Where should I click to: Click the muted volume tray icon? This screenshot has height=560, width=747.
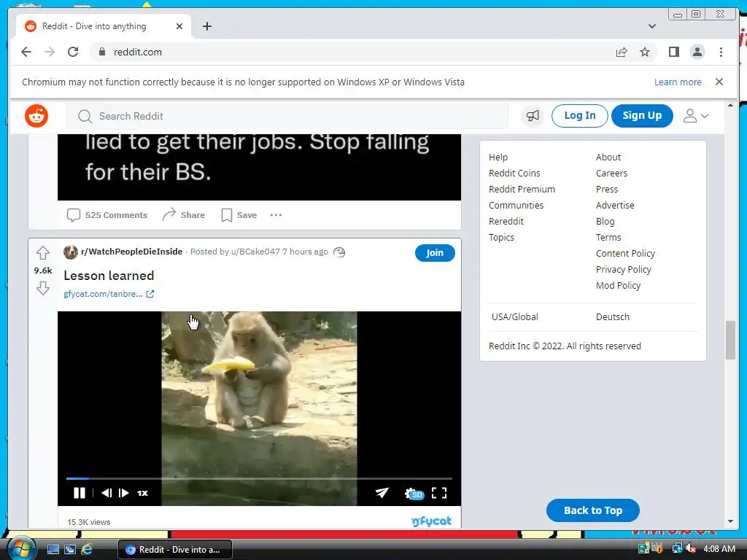pos(691,549)
